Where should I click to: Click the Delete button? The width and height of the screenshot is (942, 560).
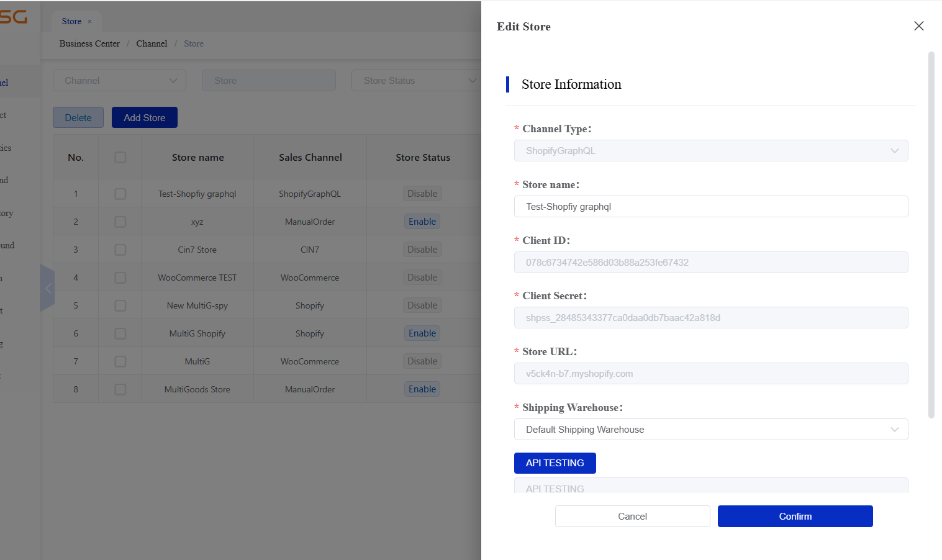point(78,118)
